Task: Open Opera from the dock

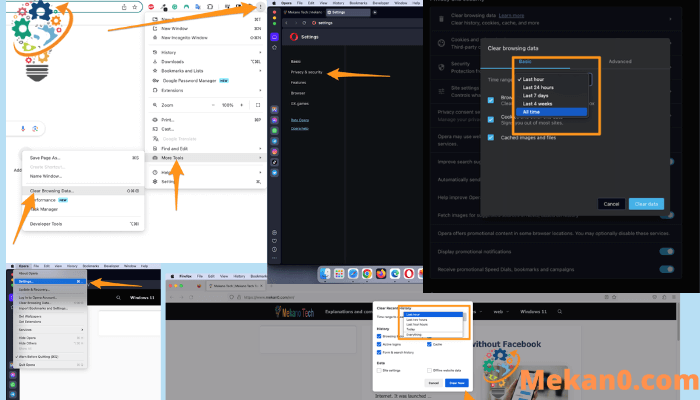Action: [x=408, y=274]
